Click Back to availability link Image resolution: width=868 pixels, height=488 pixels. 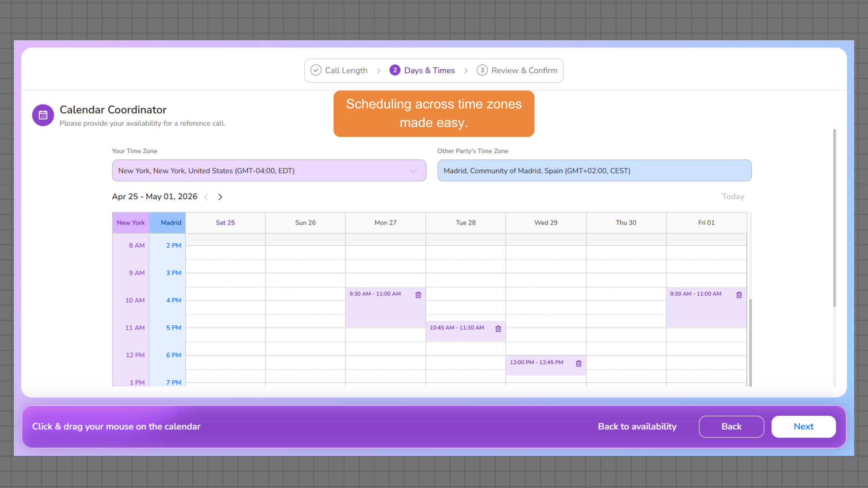[637, 427]
